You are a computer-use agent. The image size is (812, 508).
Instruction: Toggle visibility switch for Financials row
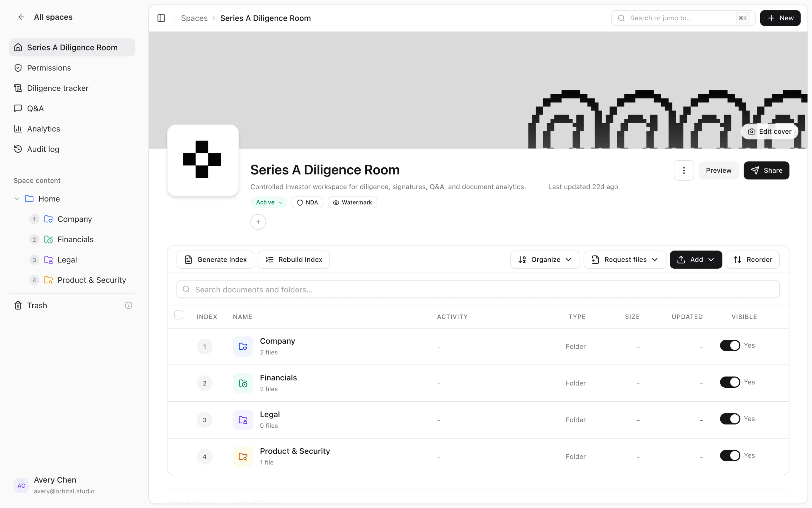730,382
